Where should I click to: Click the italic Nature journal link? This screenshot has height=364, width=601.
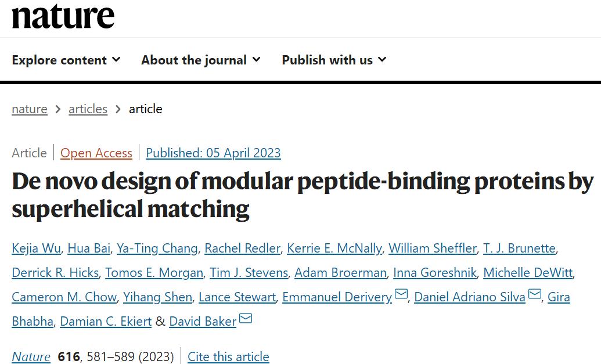[x=31, y=356]
